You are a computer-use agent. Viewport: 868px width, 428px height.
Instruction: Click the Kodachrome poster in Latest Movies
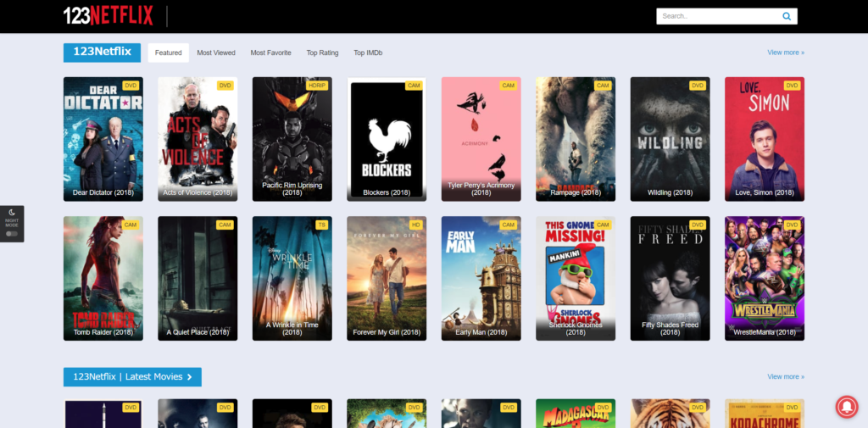[x=765, y=414]
